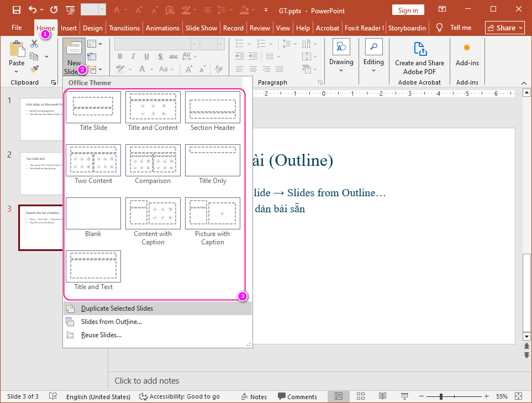
Task: Click the Cut icon in Clipboard group
Action: (x=34, y=43)
